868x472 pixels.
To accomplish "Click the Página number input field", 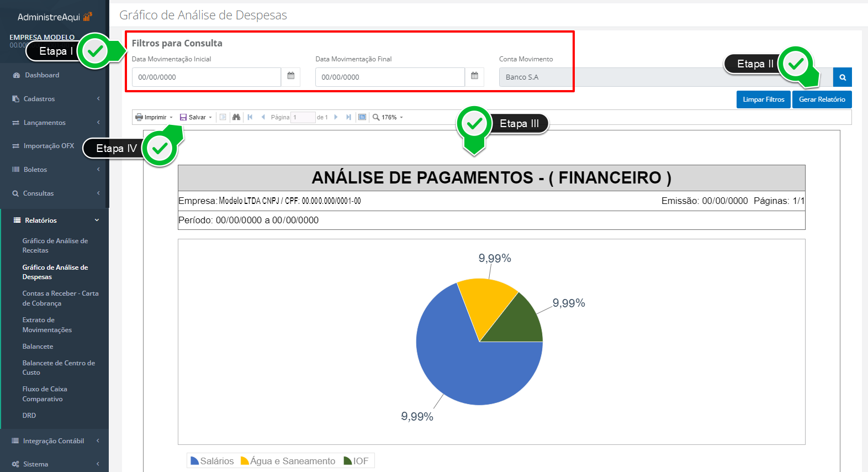I will pyautogui.click(x=303, y=117).
